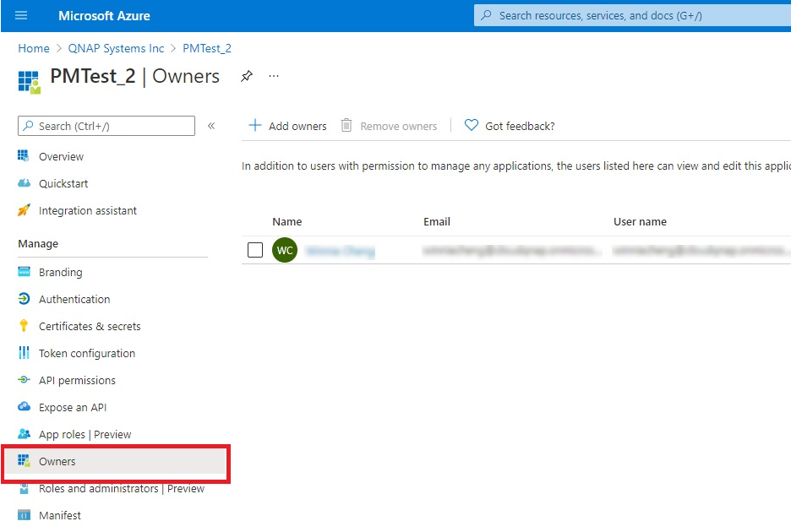
Task: Open Quickstart in the sidebar
Action: [x=63, y=183]
